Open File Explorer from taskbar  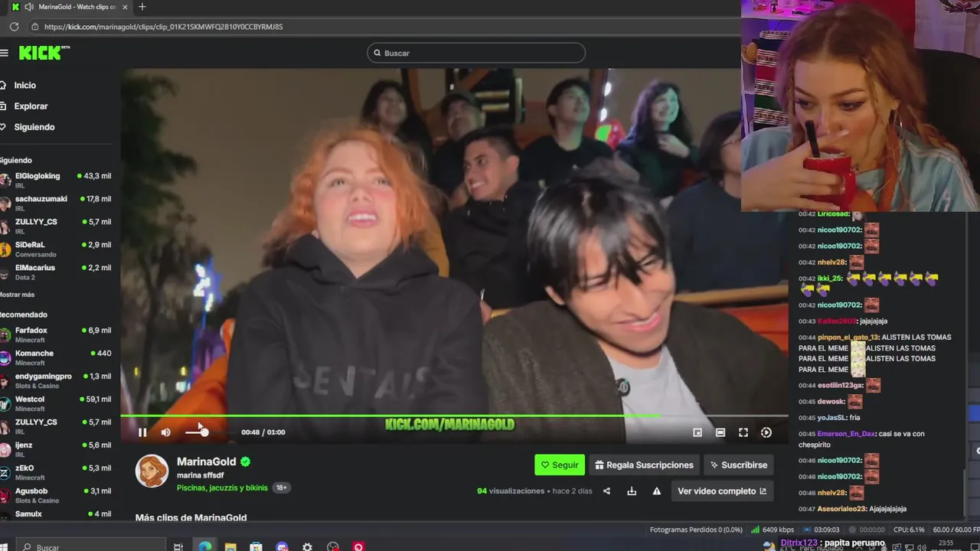pos(230,546)
